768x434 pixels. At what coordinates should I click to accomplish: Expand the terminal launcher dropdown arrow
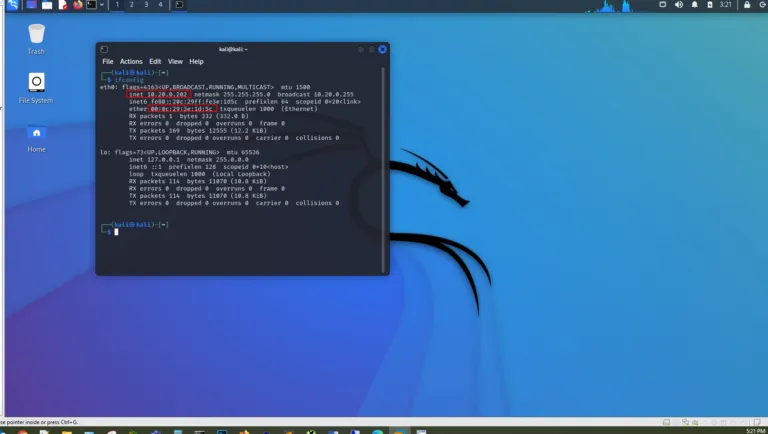click(102, 5)
